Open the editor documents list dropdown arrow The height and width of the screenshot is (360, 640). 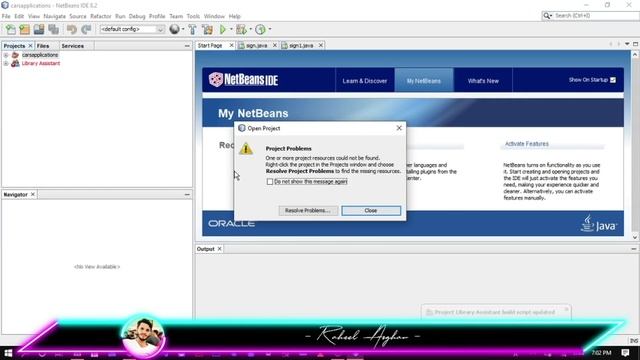tap(627, 44)
